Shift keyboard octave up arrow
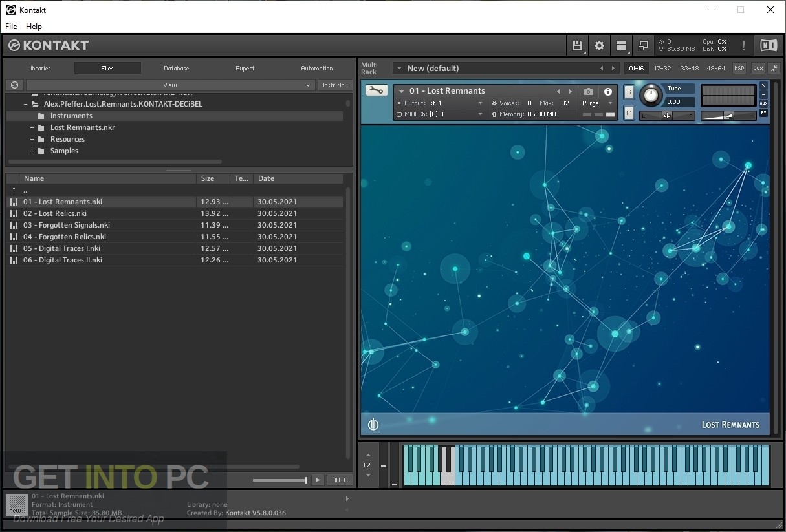 point(368,455)
